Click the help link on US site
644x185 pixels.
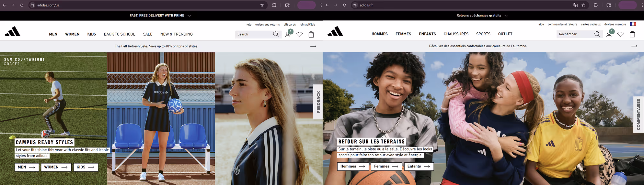[248, 25]
